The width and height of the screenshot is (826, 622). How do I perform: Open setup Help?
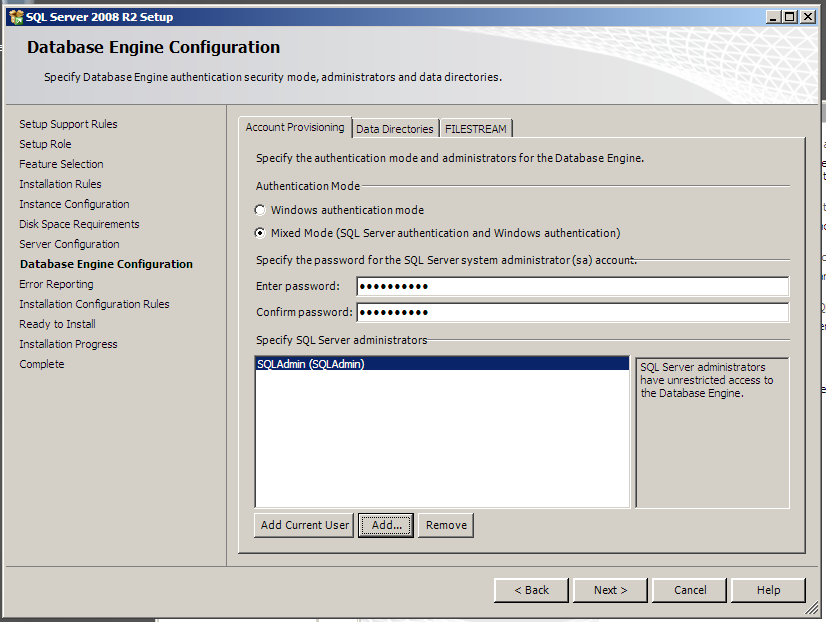coord(769,590)
